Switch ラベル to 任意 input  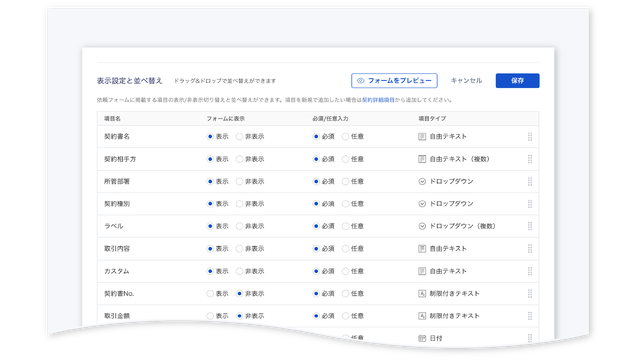(345, 226)
